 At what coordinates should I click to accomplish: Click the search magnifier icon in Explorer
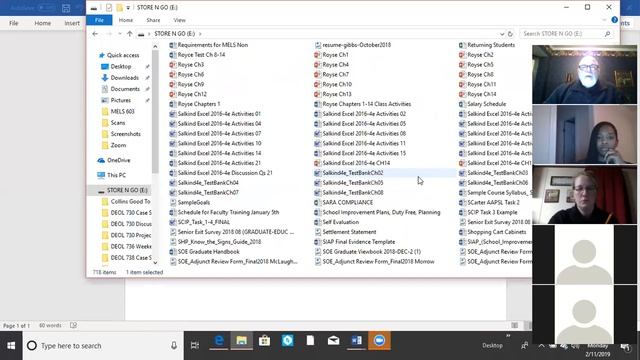click(607, 34)
